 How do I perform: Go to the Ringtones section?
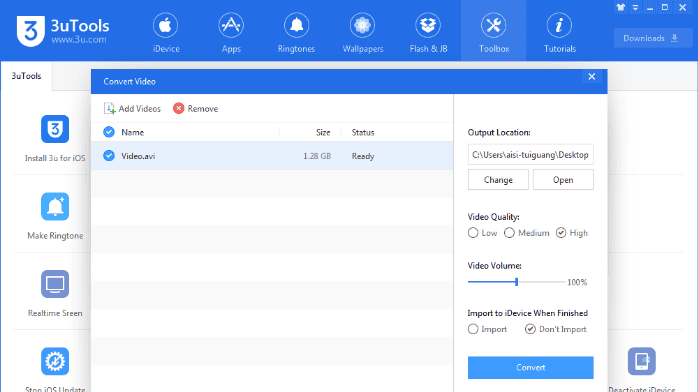point(296,32)
